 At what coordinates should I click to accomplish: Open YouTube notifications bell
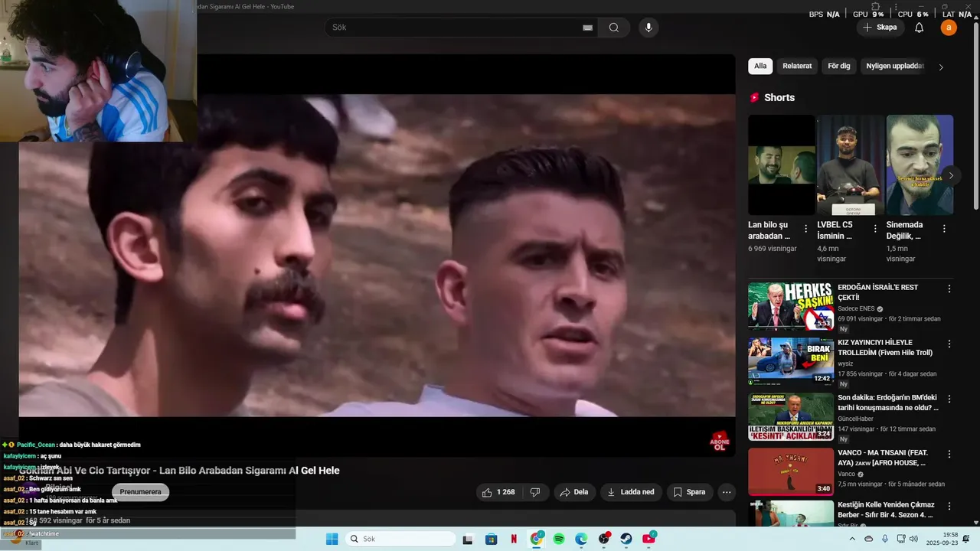tap(920, 28)
